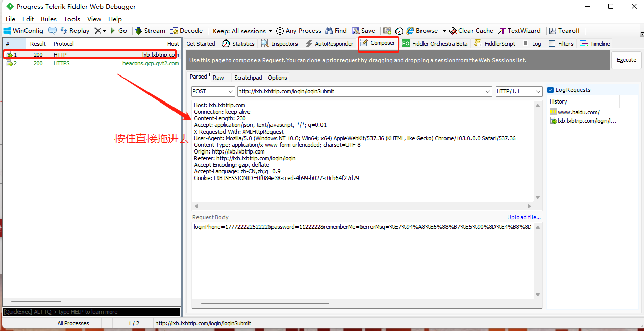
Task: Launch Browse with the IE icon
Action: point(422,31)
